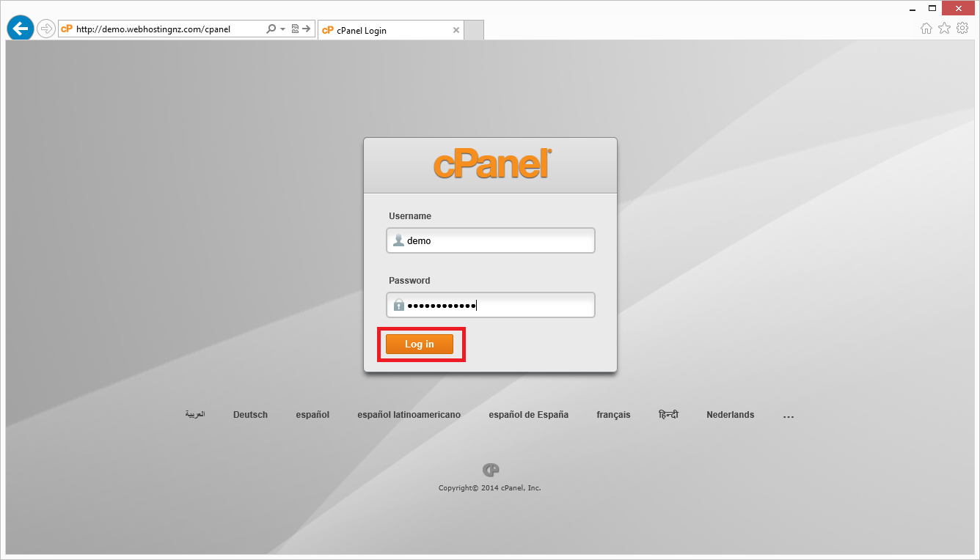Expand more languages with the ellipsis

pyautogui.click(x=789, y=416)
